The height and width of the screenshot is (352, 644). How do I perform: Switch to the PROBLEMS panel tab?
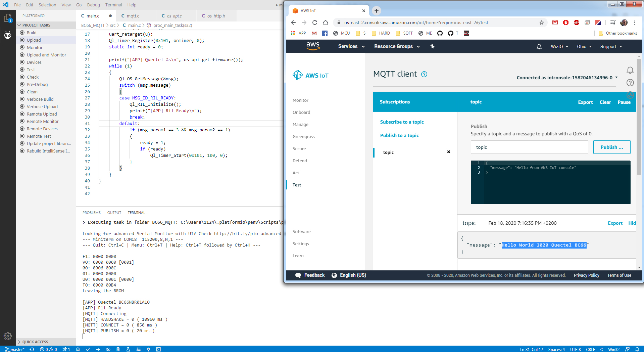point(92,213)
